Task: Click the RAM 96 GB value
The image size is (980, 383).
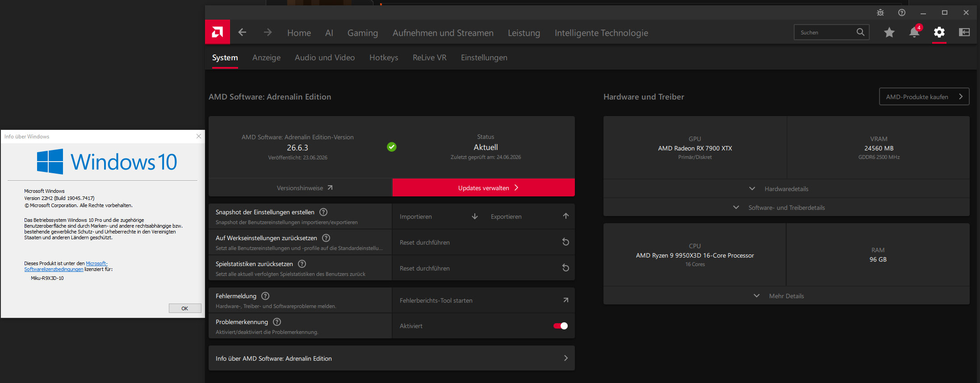Action: pos(878,259)
